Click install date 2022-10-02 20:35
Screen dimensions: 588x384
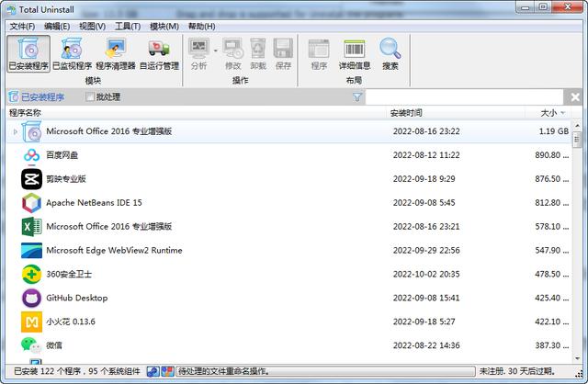click(426, 274)
